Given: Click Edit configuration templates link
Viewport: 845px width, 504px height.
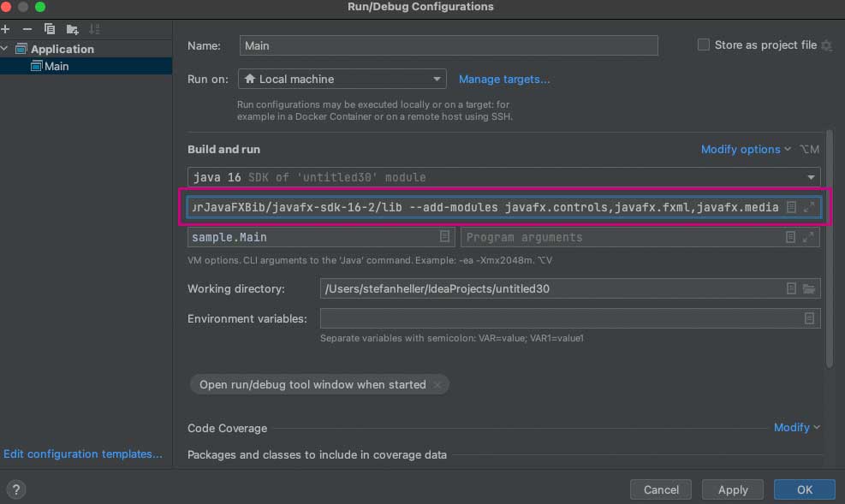Looking at the screenshot, I should coord(83,454).
